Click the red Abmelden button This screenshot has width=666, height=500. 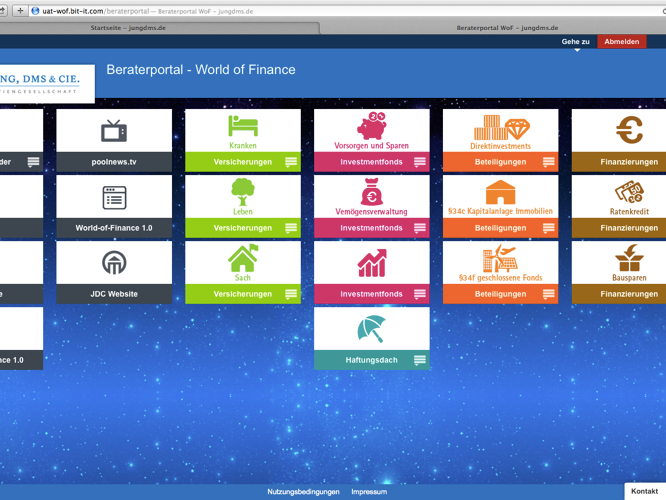point(621,42)
